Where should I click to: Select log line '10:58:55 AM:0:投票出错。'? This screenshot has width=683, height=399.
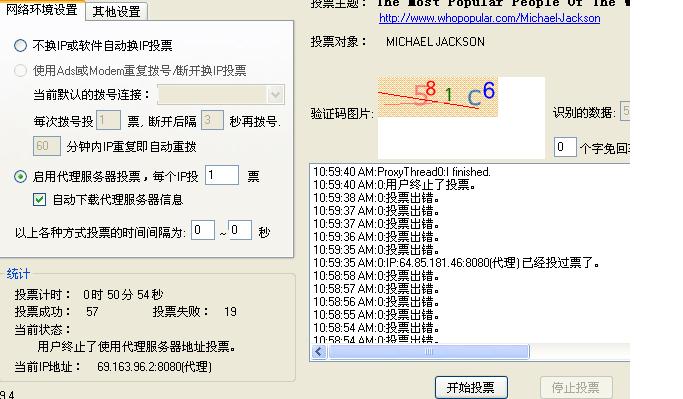376,315
